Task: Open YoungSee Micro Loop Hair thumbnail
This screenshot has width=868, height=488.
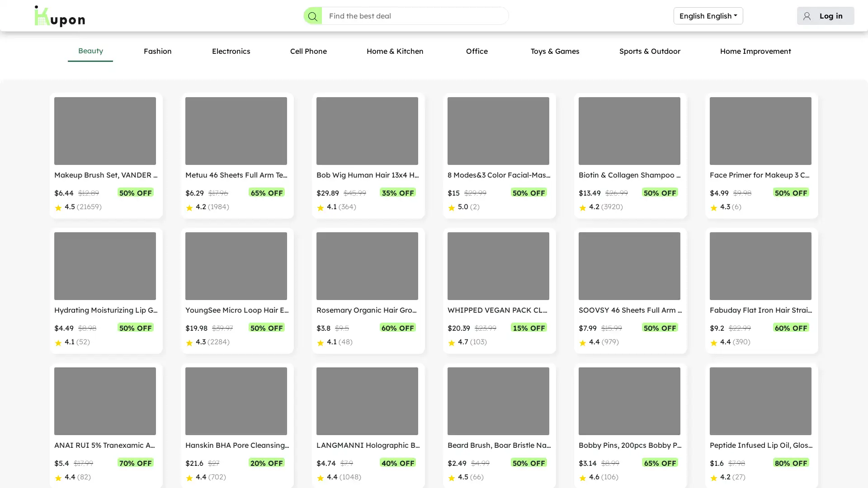Action: point(236,266)
